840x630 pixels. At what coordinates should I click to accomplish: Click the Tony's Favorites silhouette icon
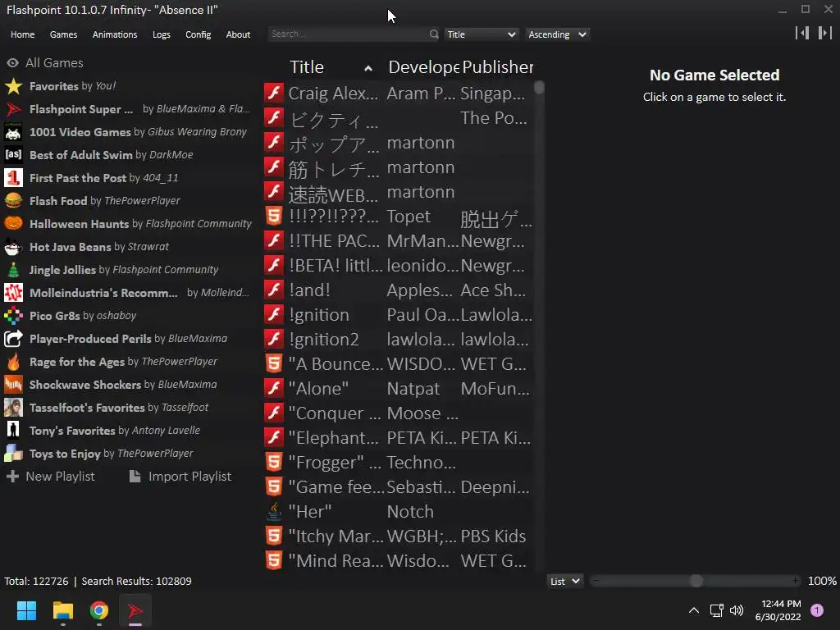(13, 430)
